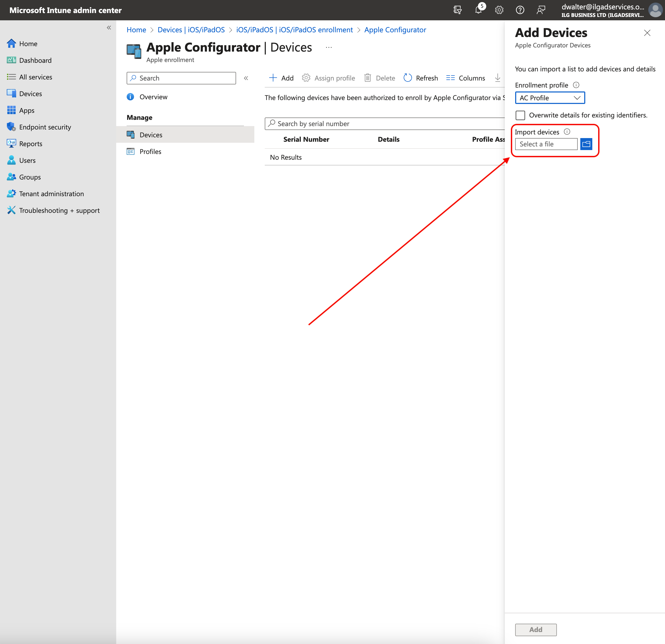
Task: Open the notifications bell icon
Action: tap(478, 10)
